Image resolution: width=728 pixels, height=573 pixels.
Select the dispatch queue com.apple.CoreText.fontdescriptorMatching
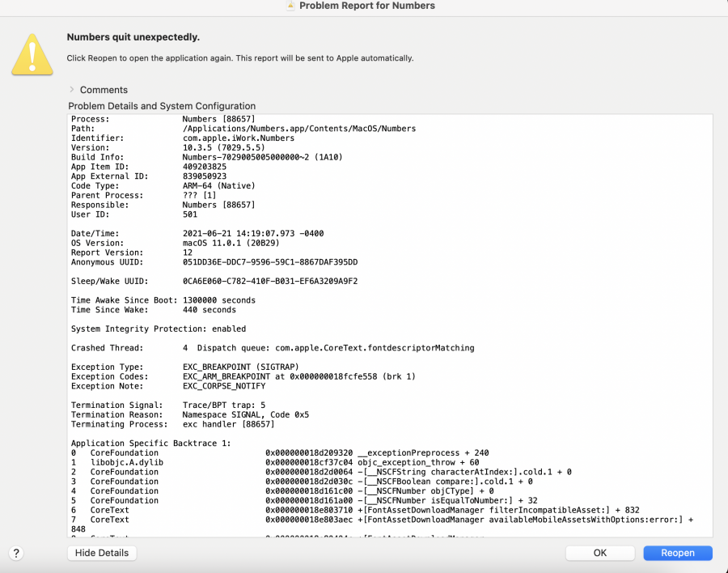375,348
